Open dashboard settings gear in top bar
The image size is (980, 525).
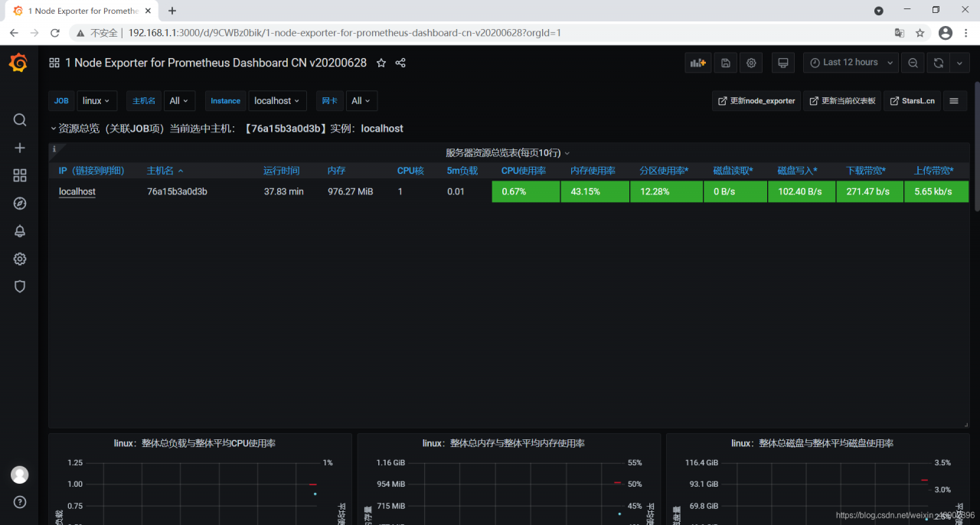751,63
